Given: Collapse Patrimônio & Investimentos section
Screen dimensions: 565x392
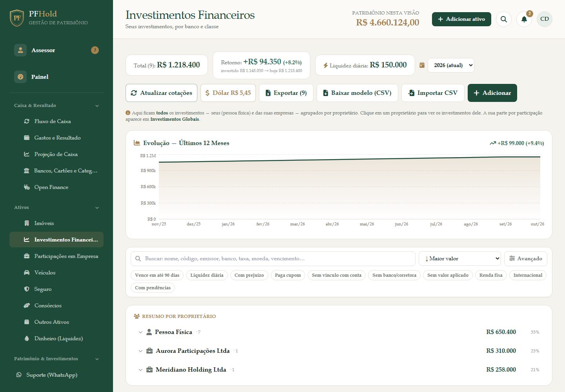Looking at the screenshot, I should 56,359.
